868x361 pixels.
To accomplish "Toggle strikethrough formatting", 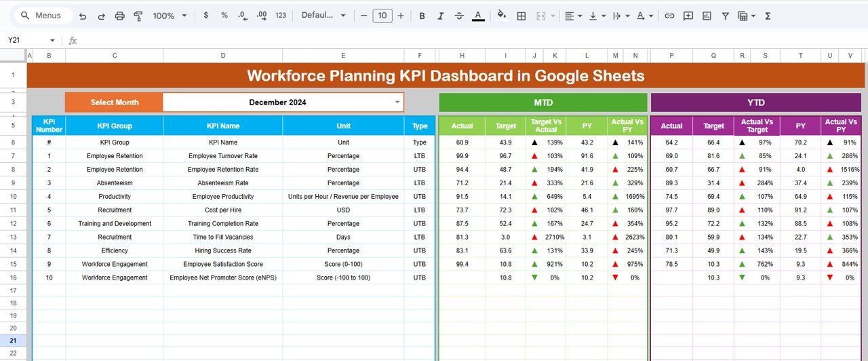I will coord(459,16).
